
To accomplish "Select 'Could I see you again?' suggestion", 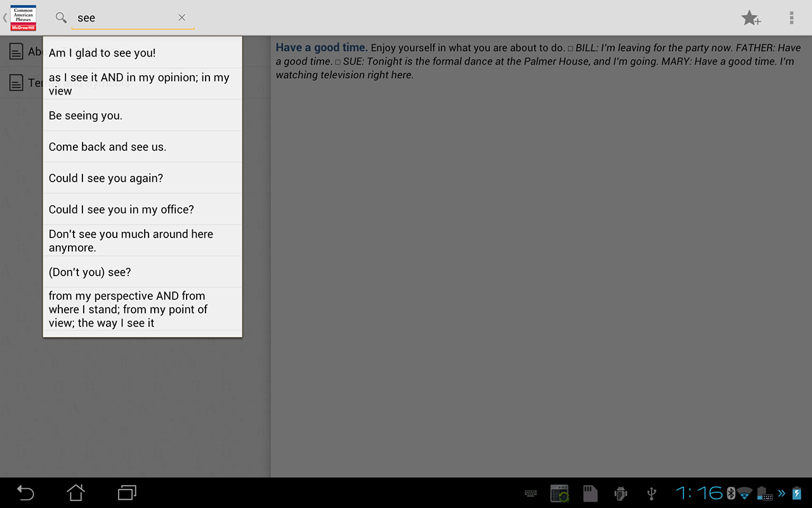I will (142, 178).
